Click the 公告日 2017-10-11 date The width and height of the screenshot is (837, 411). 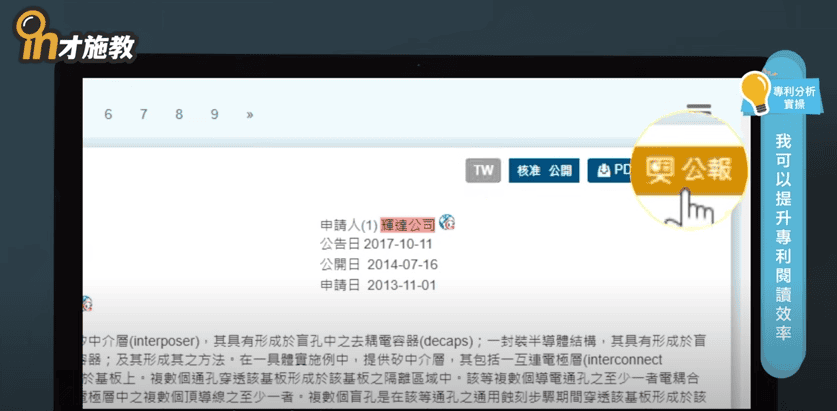pyautogui.click(x=376, y=245)
